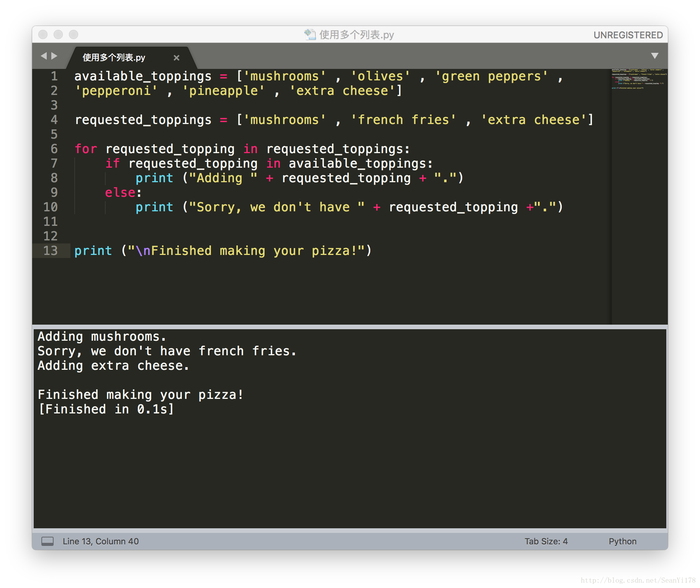
Task: Click the 'if' keyword on line 7
Action: tap(113, 163)
